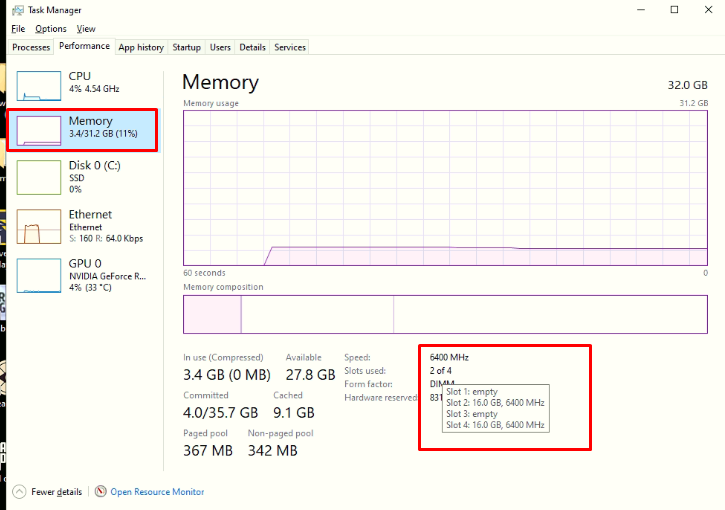Click the Slot 3: empty tooltip line
Viewport: 725px width, 510px height.
[x=472, y=414]
